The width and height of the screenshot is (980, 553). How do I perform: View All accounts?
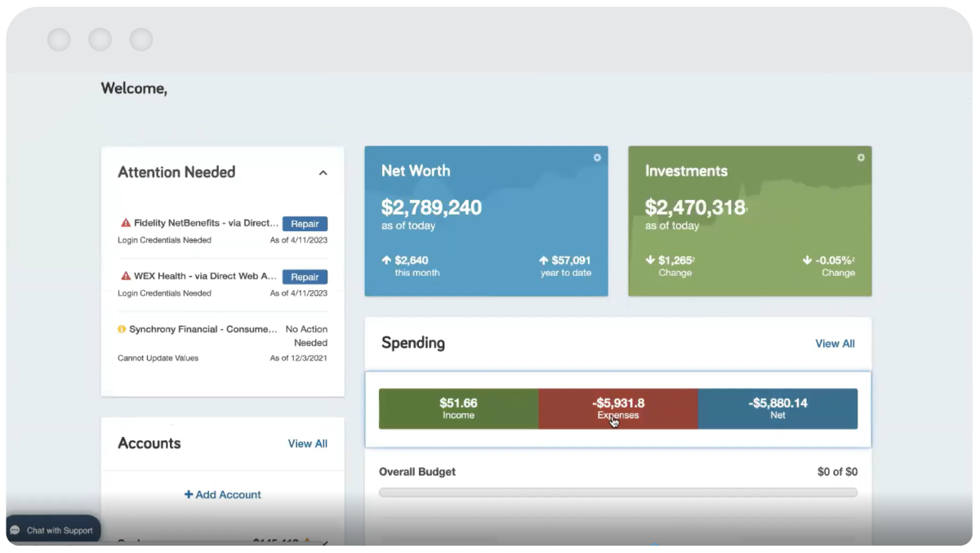tap(308, 443)
